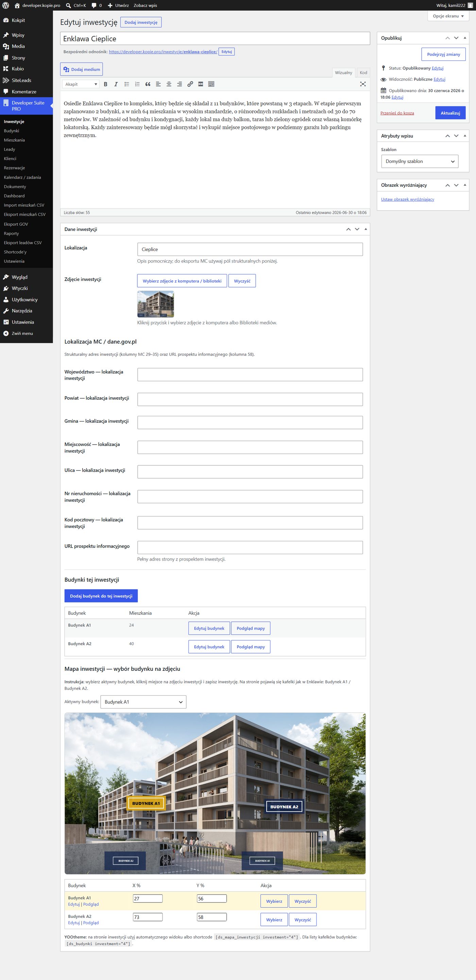Screen dimensions: 476x980
Task: Apply blockquote formatting
Action: pos(148,84)
